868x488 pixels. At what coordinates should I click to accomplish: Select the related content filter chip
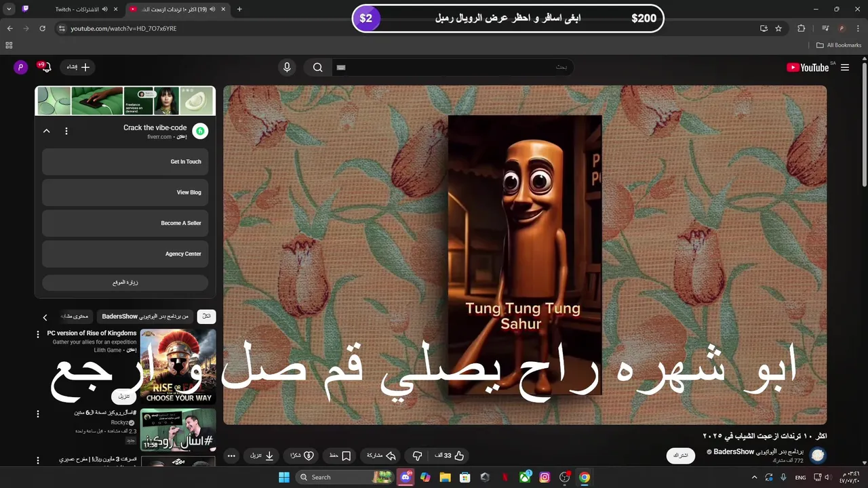tap(75, 317)
